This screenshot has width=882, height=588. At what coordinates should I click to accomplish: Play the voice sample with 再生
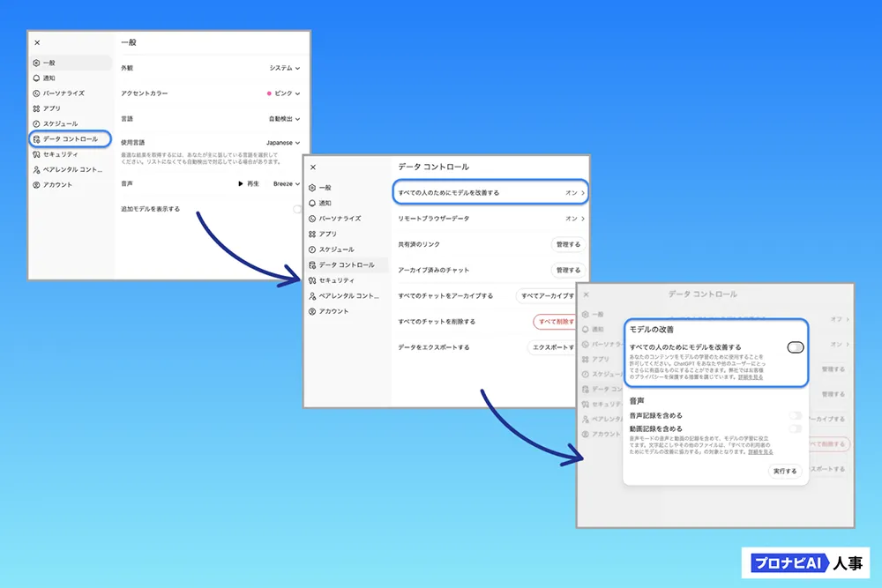[248, 184]
